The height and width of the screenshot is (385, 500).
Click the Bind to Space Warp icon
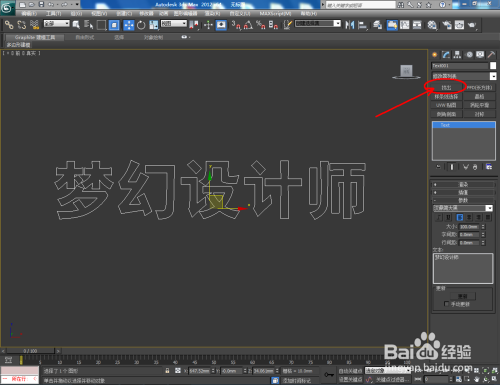[x=34, y=25]
